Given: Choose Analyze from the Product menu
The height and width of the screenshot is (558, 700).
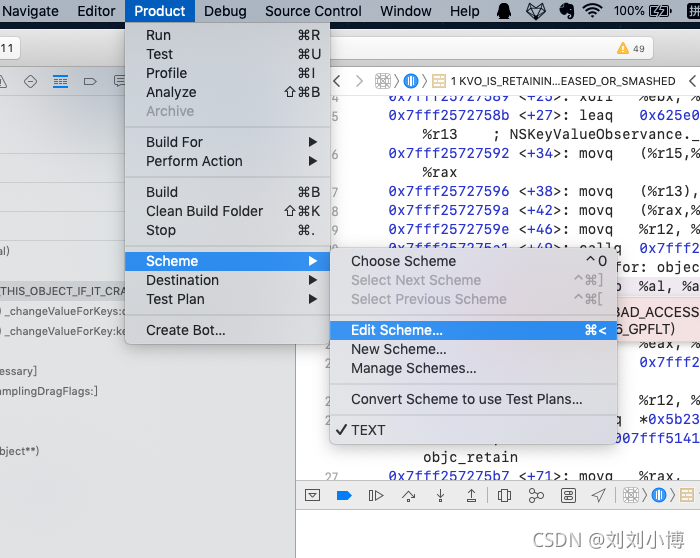Looking at the screenshot, I should 228,92.
